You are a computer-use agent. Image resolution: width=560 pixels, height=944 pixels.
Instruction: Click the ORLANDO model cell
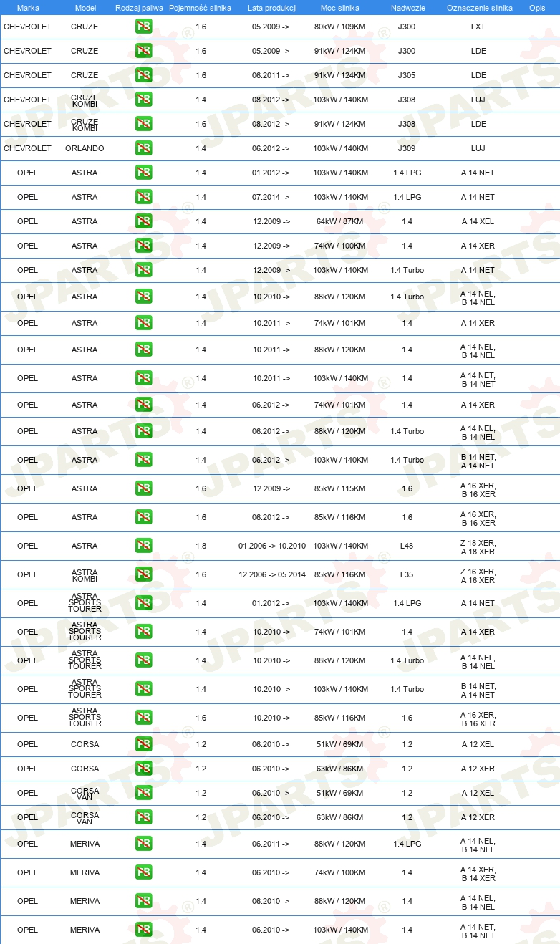(x=85, y=148)
